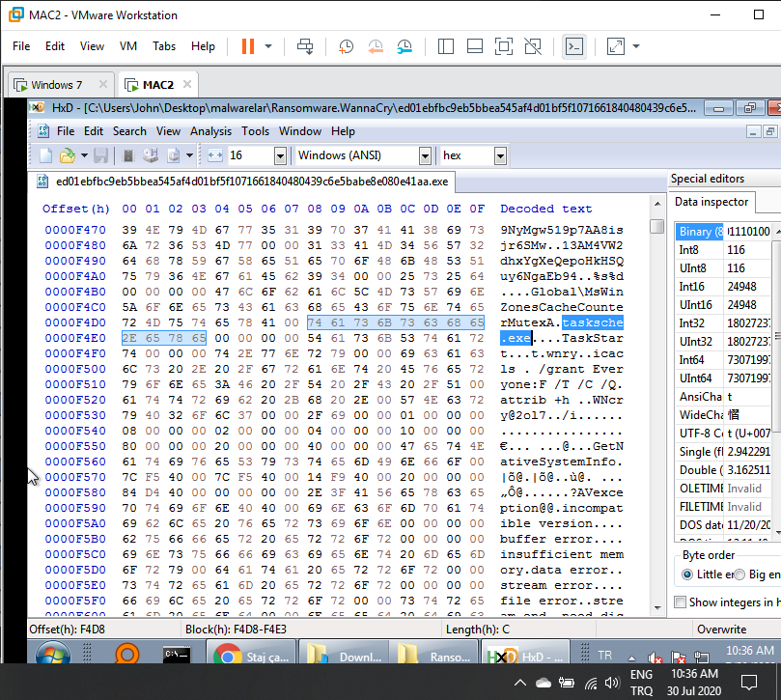Toggle the thumbnail bar icon in VMware
Screen dimensions: 781x700
click(475, 46)
